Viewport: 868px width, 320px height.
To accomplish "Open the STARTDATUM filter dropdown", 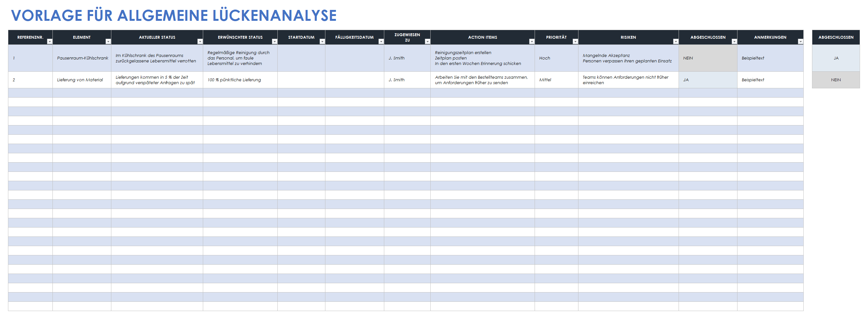I will tap(322, 41).
